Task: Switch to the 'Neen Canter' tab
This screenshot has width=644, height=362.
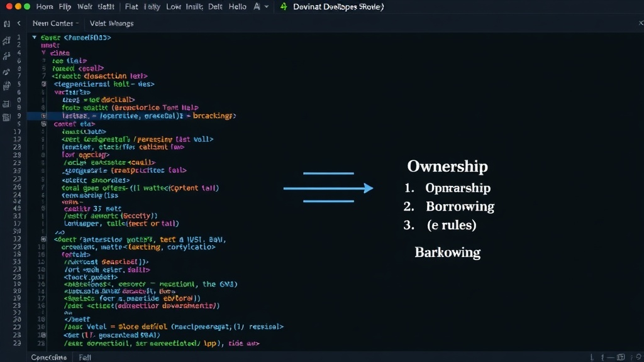Action: [x=55, y=23]
